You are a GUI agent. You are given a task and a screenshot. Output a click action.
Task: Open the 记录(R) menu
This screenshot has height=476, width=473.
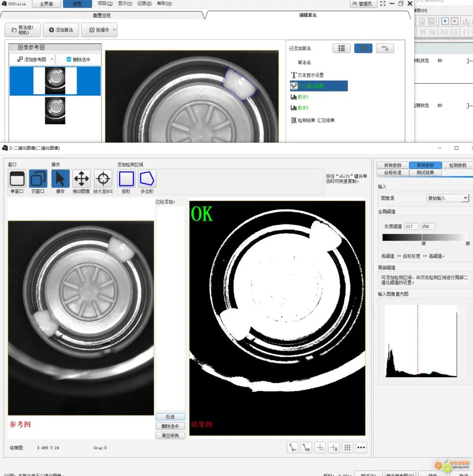[x=145, y=4]
